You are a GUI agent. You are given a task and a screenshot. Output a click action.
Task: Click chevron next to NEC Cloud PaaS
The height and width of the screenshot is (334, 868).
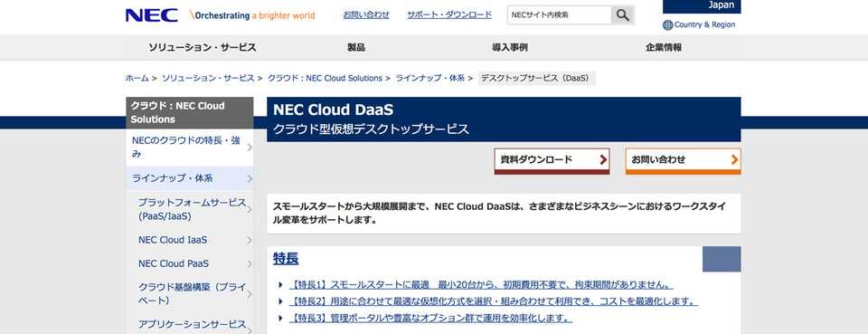click(250, 263)
